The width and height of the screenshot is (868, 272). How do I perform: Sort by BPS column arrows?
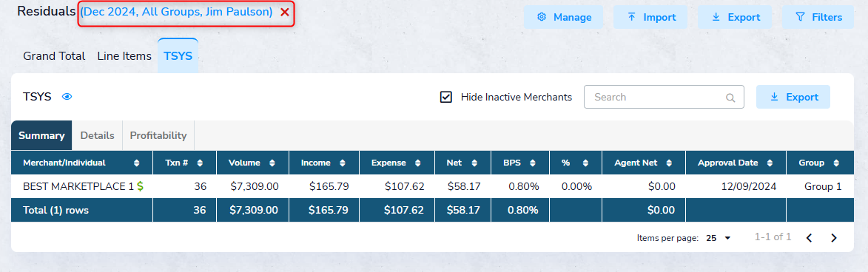(532, 163)
